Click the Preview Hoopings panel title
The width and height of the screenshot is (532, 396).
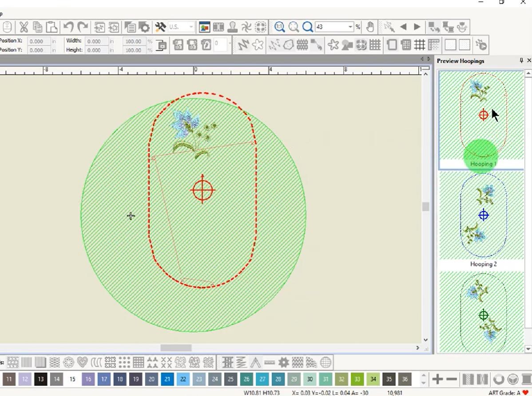click(460, 61)
